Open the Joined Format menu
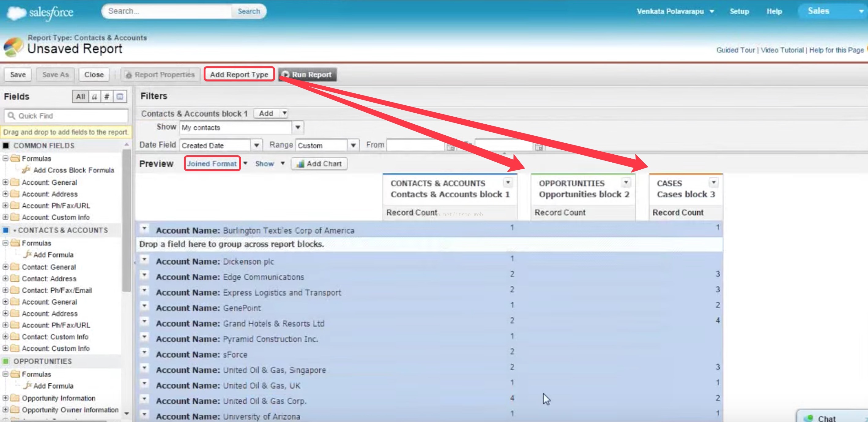The image size is (868, 422). (x=212, y=164)
